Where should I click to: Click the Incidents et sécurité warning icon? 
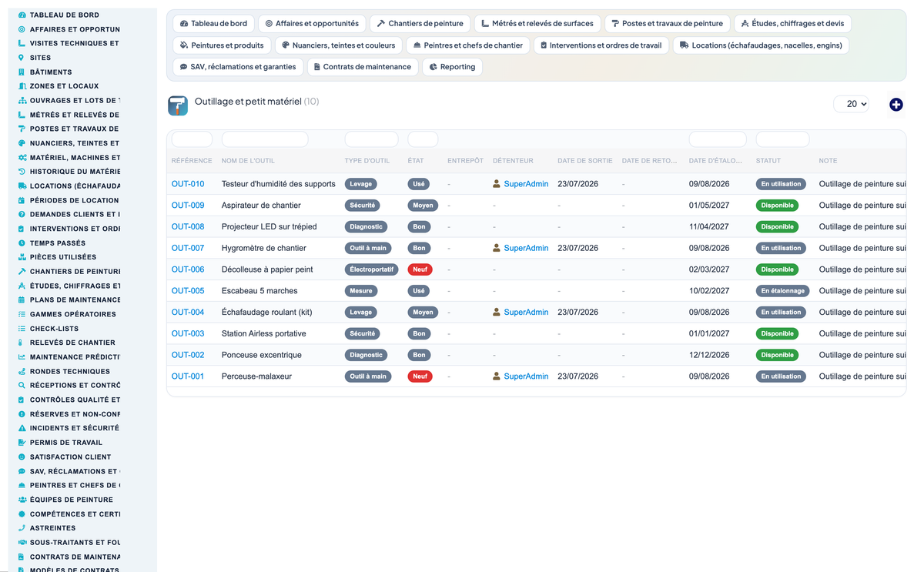[x=22, y=428]
